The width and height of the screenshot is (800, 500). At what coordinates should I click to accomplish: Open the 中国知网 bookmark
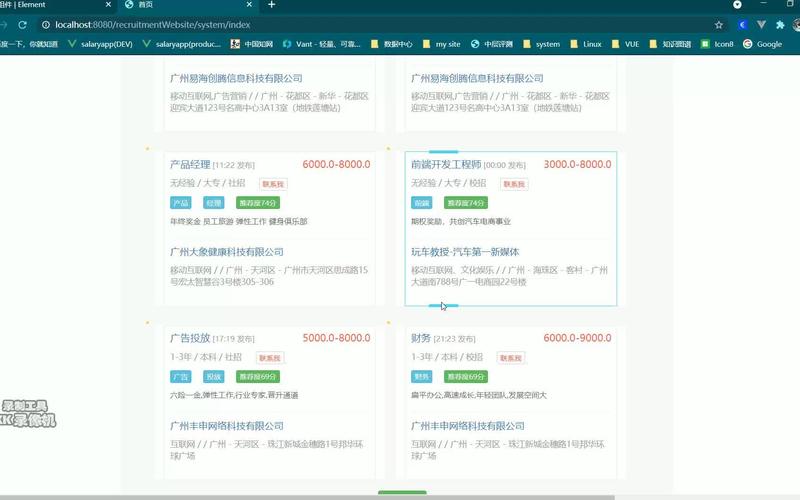(252, 44)
